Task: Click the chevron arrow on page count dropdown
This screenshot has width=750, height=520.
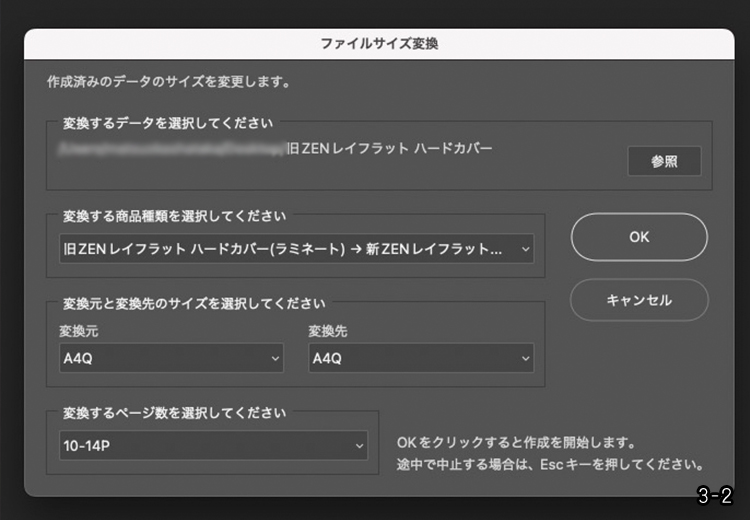Action: pos(359,445)
